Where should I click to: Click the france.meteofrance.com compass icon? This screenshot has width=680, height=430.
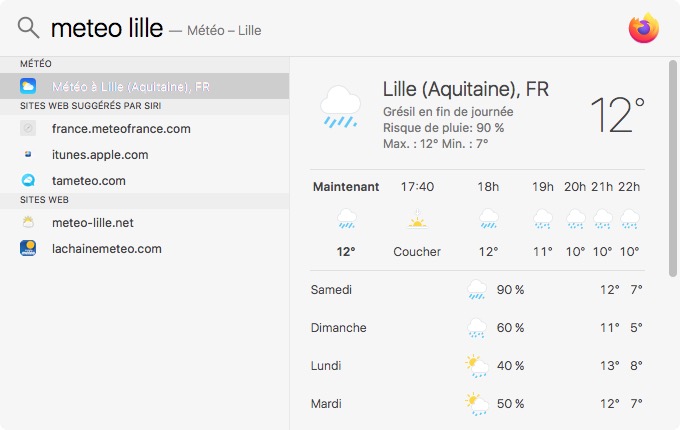(29, 129)
